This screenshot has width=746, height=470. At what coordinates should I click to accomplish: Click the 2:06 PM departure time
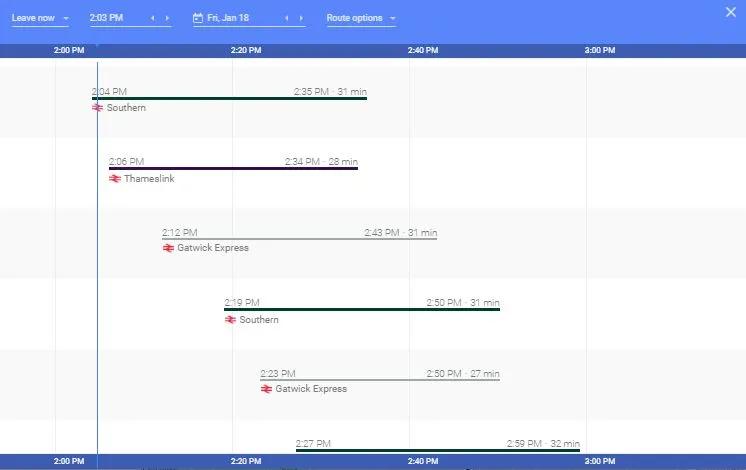pos(126,161)
